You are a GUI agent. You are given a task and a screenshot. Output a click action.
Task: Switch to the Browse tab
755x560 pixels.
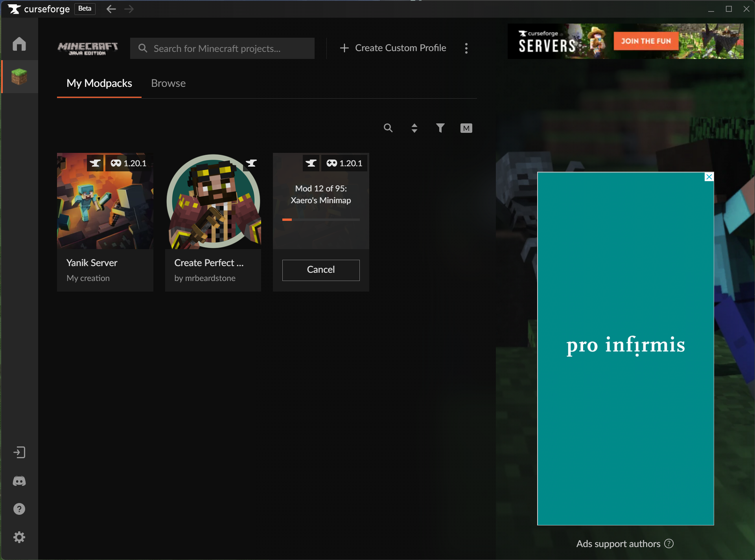pos(168,83)
